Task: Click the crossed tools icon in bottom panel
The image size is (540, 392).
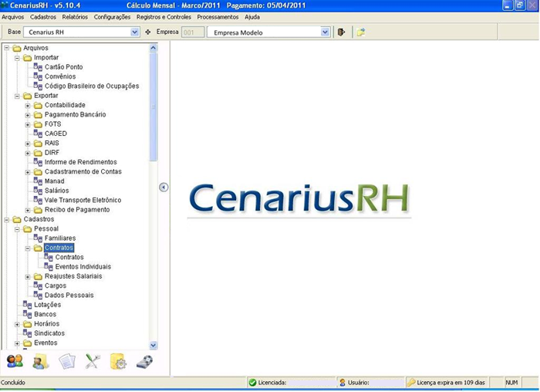Action: [93, 361]
